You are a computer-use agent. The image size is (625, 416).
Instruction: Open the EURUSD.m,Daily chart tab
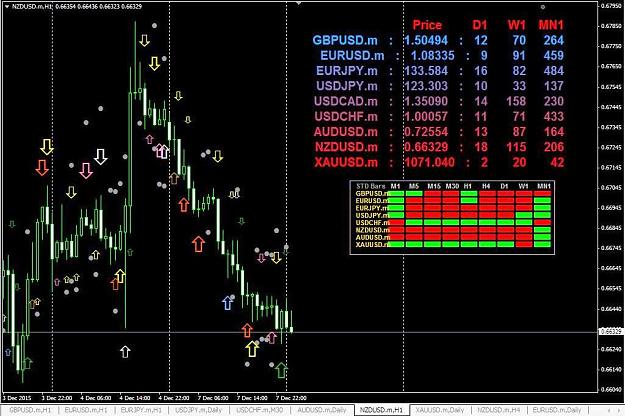[x=556, y=410]
